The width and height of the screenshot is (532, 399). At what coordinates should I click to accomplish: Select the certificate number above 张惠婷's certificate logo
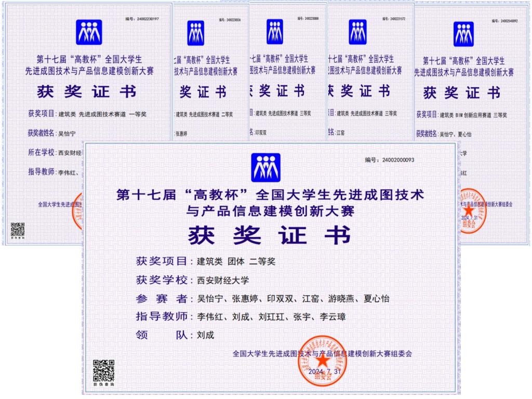pyautogui.click(x=233, y=20)
